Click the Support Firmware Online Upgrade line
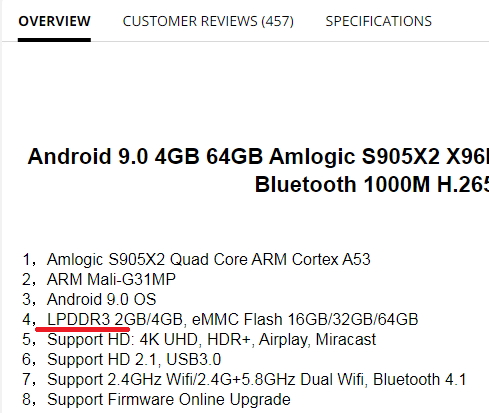This screenshot has width=489, height=415. point(169,399)
